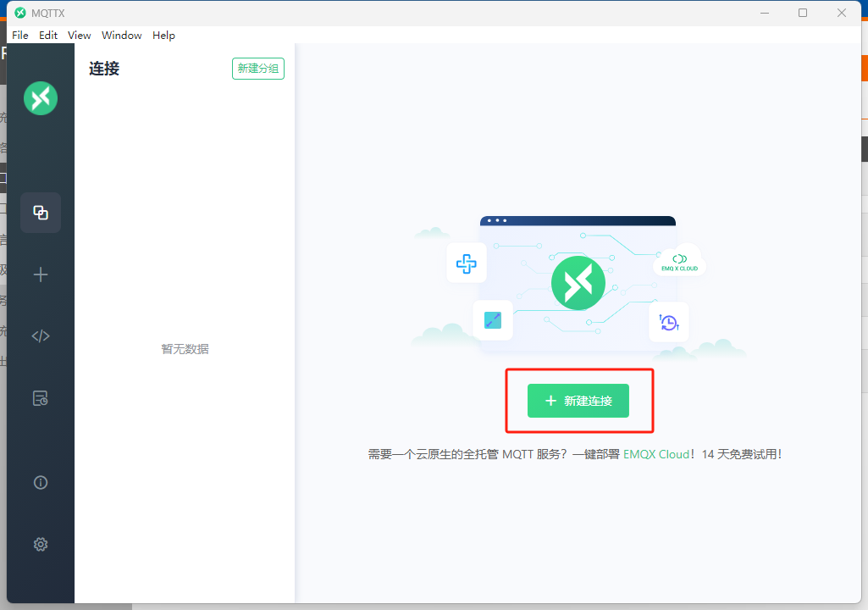Open the Script page from the code icon
The image size is (868, 610).
[x=41, y=336]
